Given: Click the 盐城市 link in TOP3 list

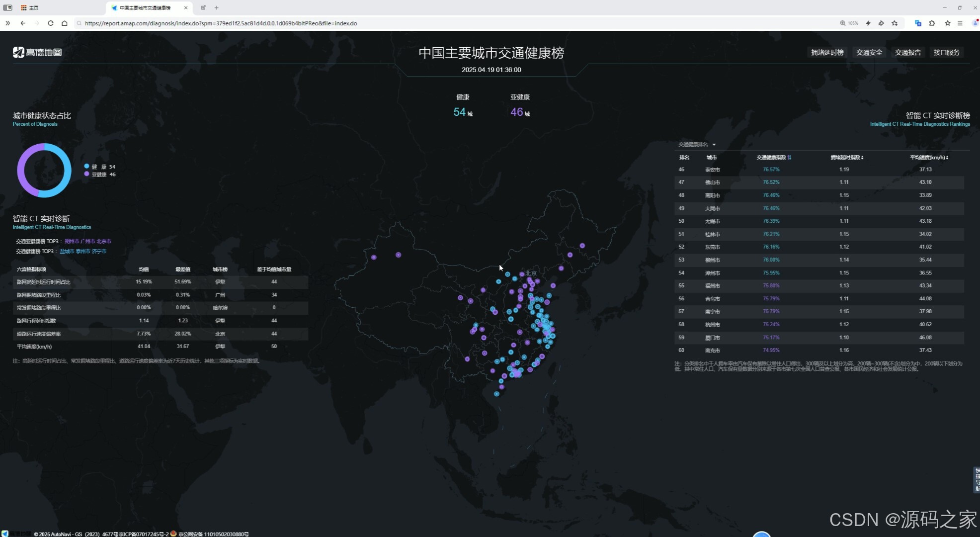Looking at the screenshot, I should [67, 252].
